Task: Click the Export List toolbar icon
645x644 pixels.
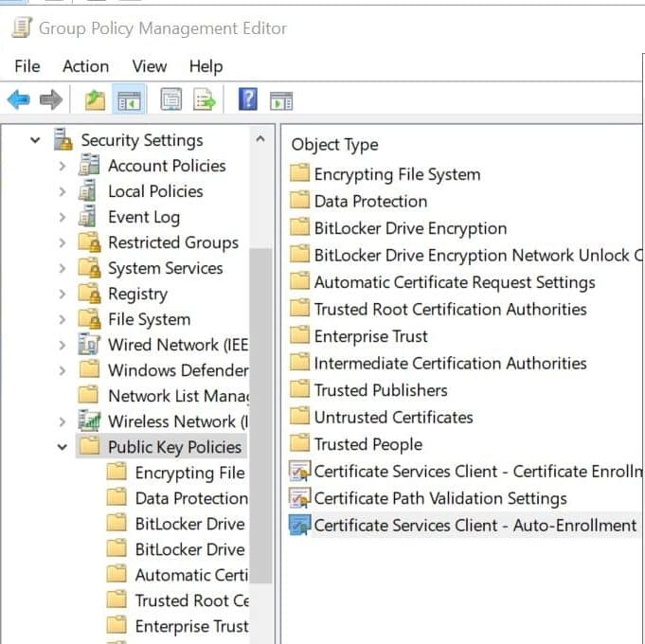Action: pyautogui.click(x=205, y=99)
